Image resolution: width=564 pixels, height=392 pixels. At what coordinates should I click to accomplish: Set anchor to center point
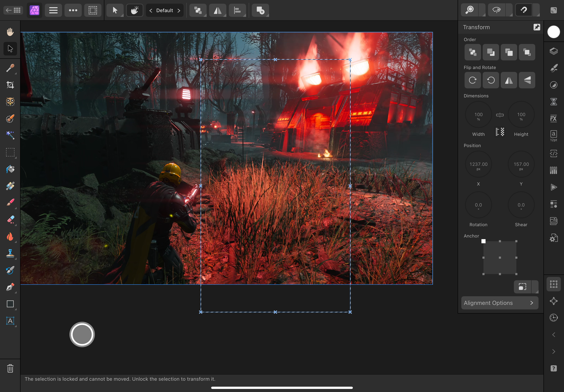(500, 258)
